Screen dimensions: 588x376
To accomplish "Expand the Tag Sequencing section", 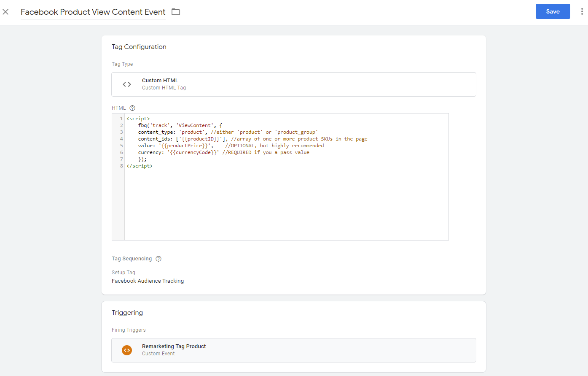I will click(x=132, y=259).
